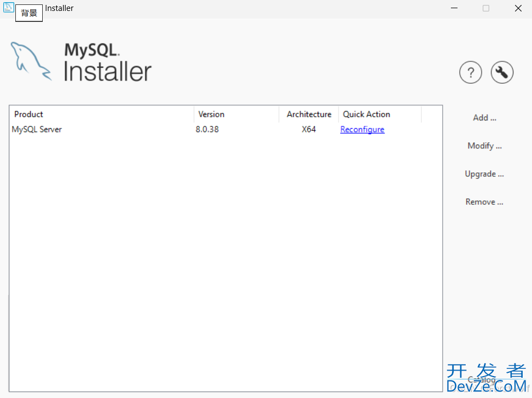The width and height of the screenshot is (532, 398).
Task: Click the 8.0.38 version cell
Action: (x=207, y=130)
